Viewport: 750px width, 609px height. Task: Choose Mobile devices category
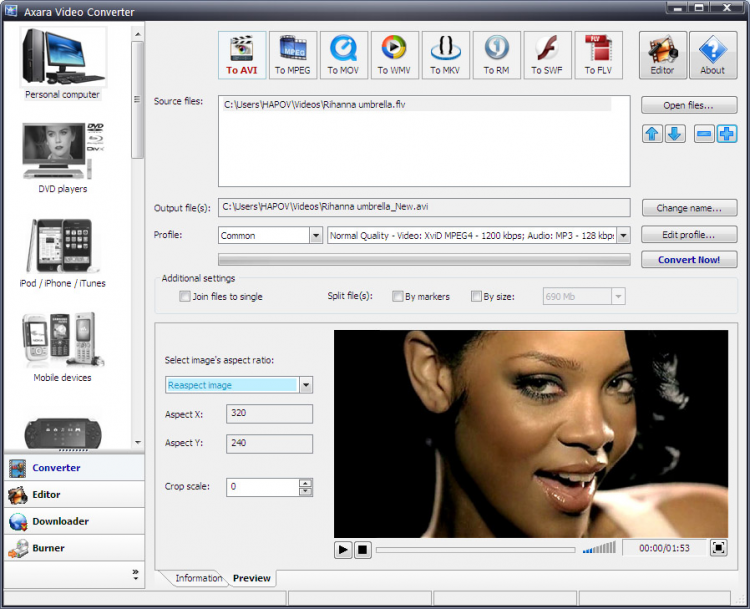[63, 347]
